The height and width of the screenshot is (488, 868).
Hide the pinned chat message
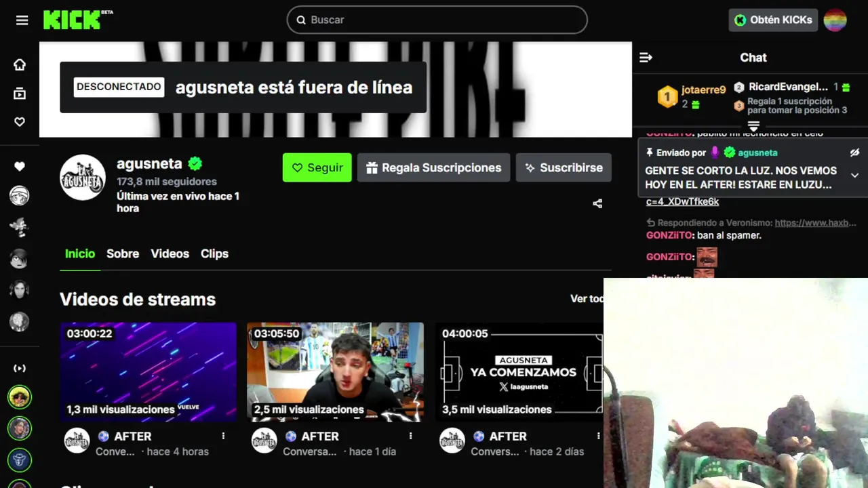click(855, 152)
